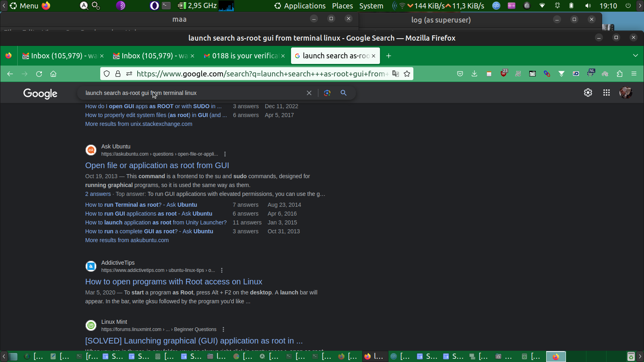Screen dimensions: 644x362
Task: Open 'How to open programs with Root access on Linux'
Action: coord(173,282)
